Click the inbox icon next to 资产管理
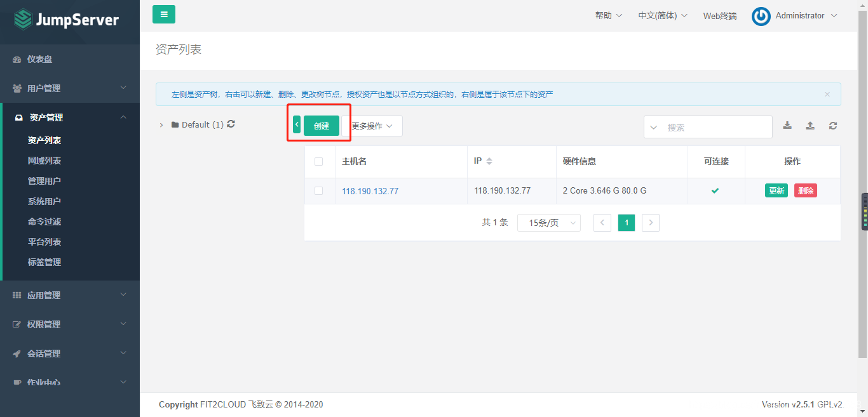868x417 pixels. [x=19, y=117]
